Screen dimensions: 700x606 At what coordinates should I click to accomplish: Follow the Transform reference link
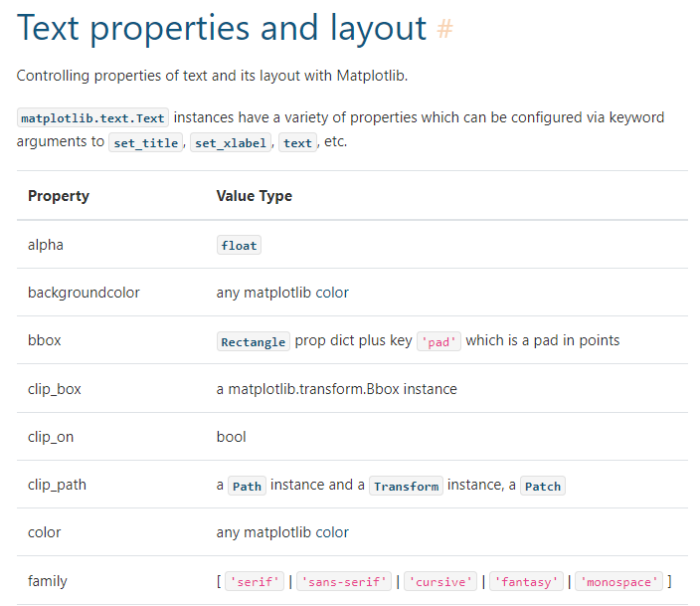pos(407,486)
